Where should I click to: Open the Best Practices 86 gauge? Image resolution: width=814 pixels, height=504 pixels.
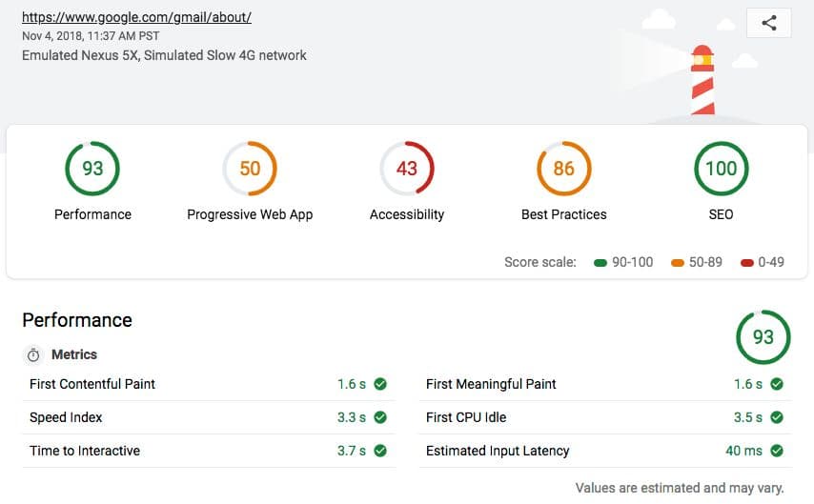click(x=563, y=169)
